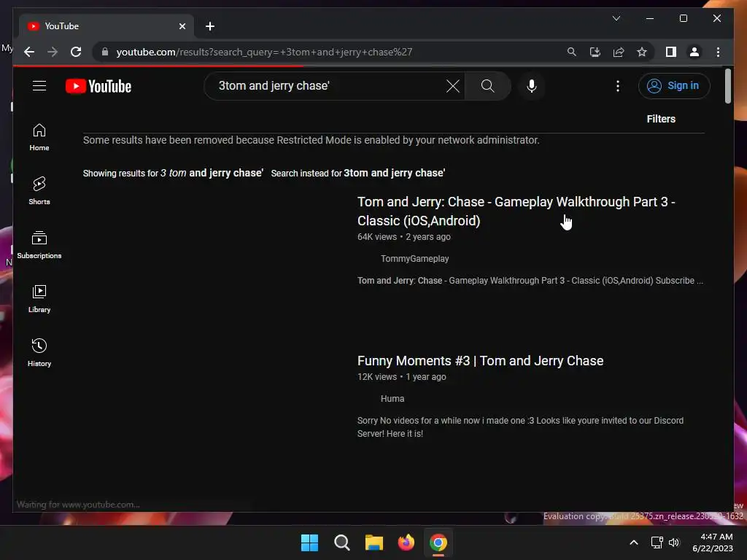Click the browser forward arrow
This screenshot has width=747, height=560.
click(x=53, y=52)
